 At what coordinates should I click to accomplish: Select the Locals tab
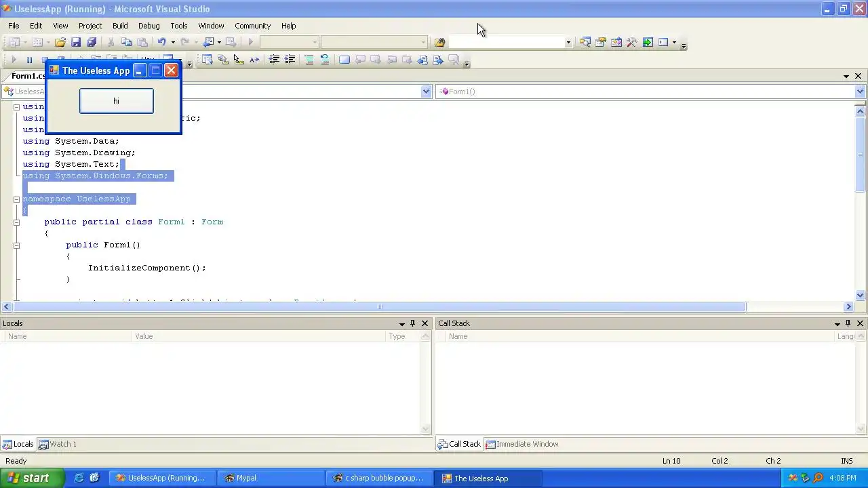click(18, 444)
